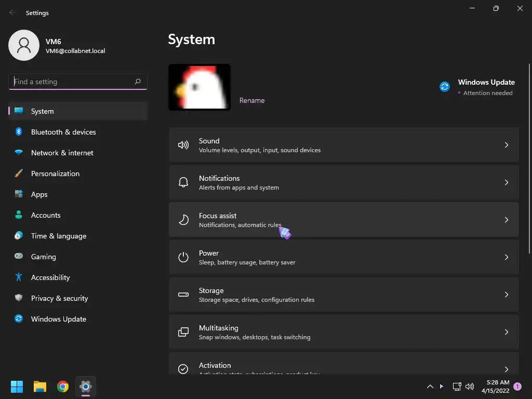Viewport: 532px width, 399px height.
Task: Click the Power icon in the list
Action: [x=183, y=257]
